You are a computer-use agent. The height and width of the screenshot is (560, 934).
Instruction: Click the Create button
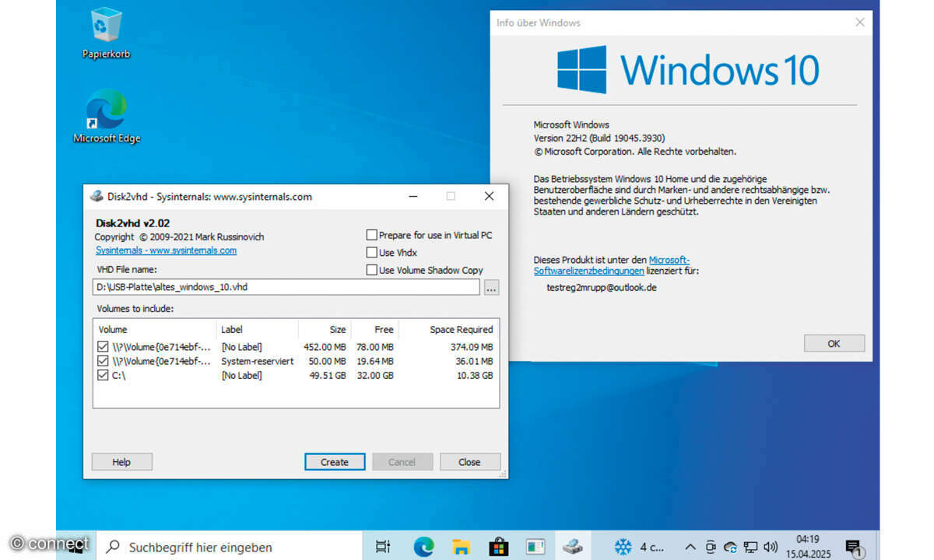tap(335, 462)
